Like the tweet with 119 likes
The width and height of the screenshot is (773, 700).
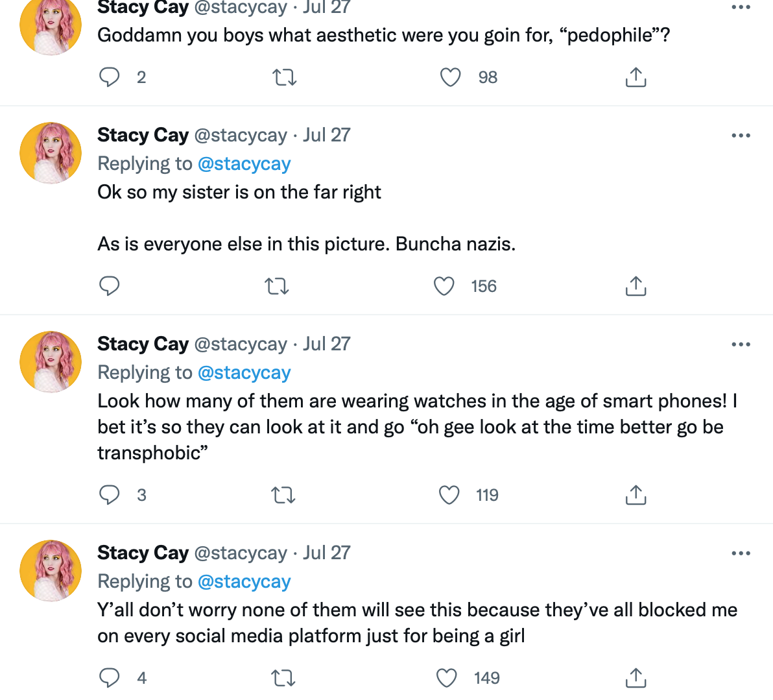point(449,495)
